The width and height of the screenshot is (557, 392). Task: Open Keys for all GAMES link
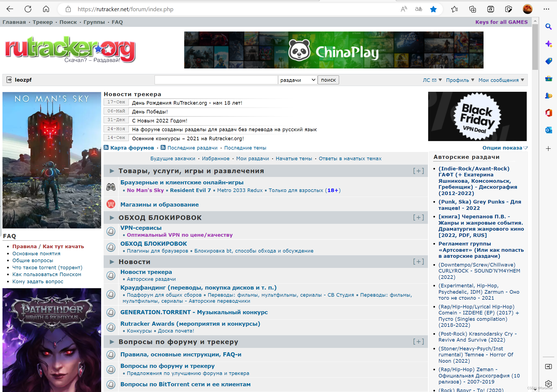[x=501, y=22]
